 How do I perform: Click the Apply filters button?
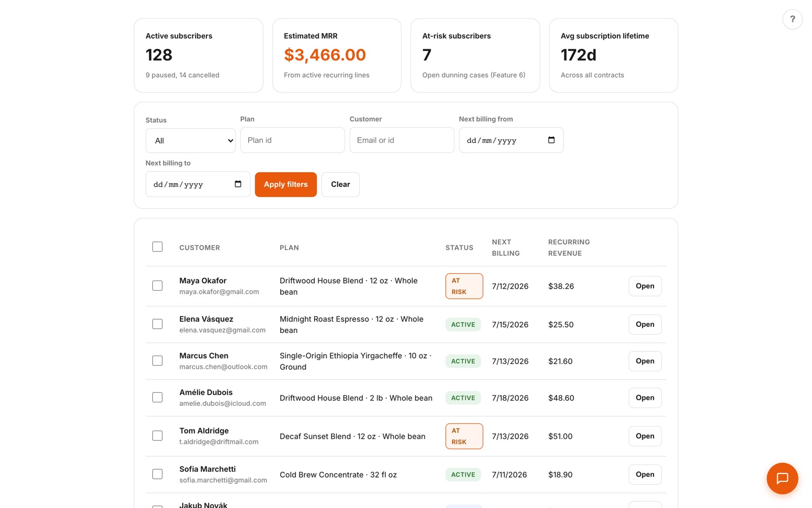coord(286,185)
